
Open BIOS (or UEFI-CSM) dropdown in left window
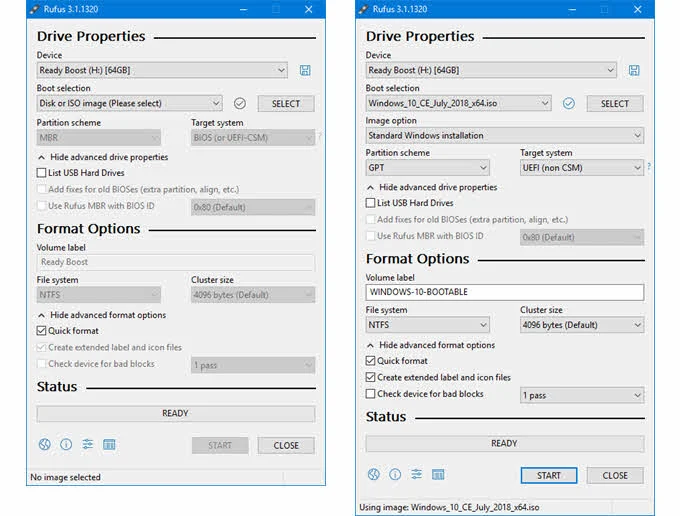click(x=253, y=138)
